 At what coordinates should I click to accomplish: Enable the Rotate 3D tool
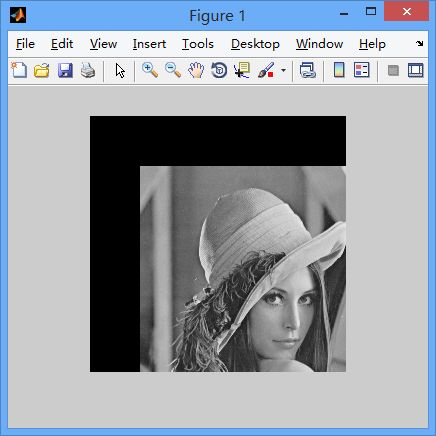219,71
